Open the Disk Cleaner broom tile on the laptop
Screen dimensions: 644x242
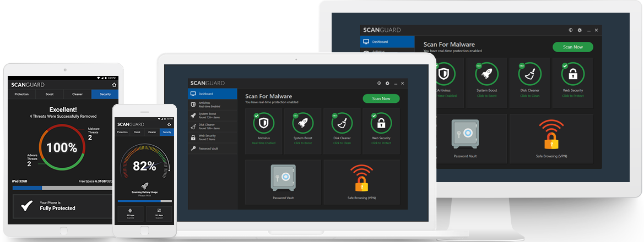tap(342, 131)
